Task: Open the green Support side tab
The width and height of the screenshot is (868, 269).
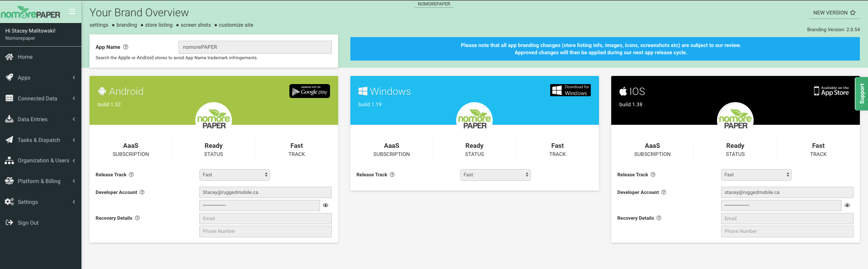Action: point(861,94)
